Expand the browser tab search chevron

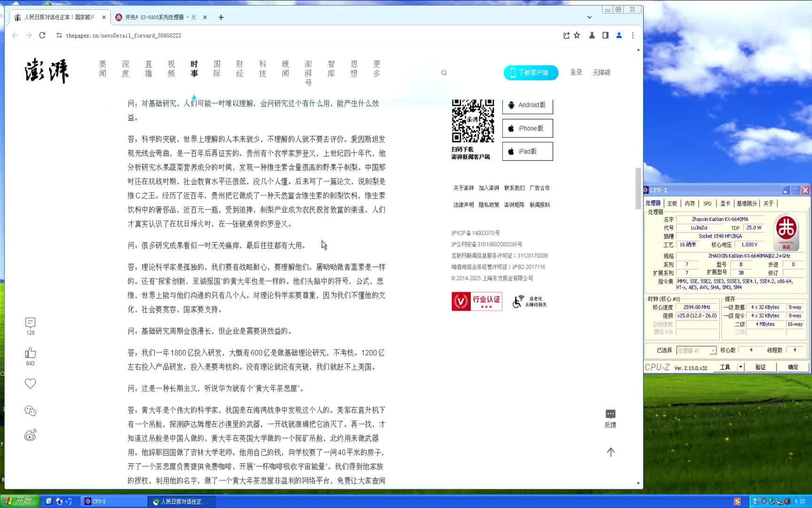point(589,17)
